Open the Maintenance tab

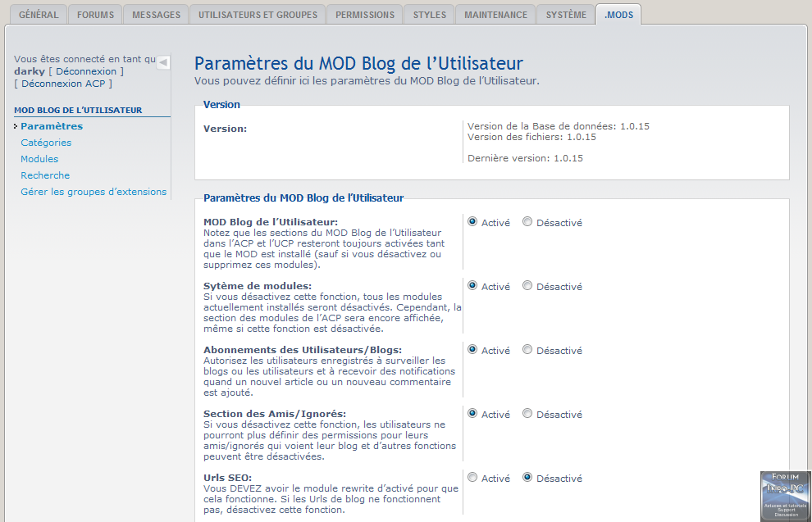[x=495, y=15]
